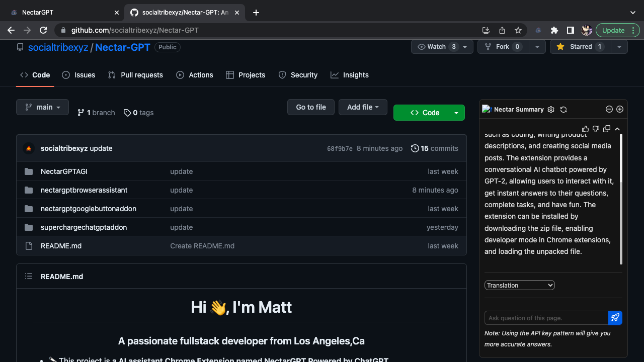Screen dimensions: 644x362
Task: Open socialtribexyz owner link
Action: tap(58, 47)
